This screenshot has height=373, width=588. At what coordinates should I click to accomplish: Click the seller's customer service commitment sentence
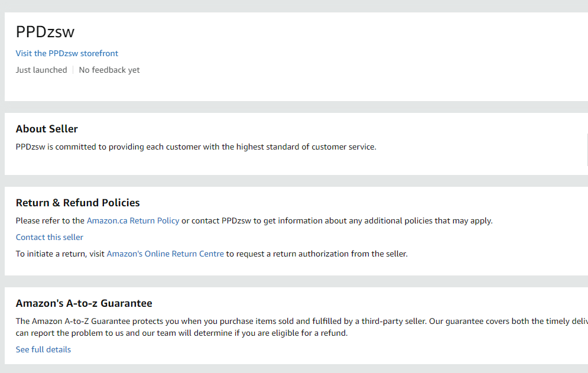pyautogui.click(x=196, y=147)
